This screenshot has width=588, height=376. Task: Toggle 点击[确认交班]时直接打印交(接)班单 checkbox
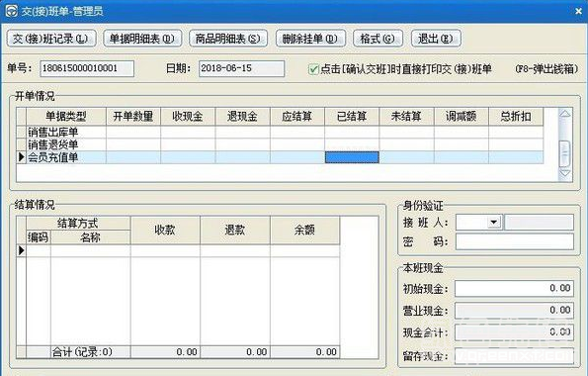pyautogui.click(x=313, y=69)
